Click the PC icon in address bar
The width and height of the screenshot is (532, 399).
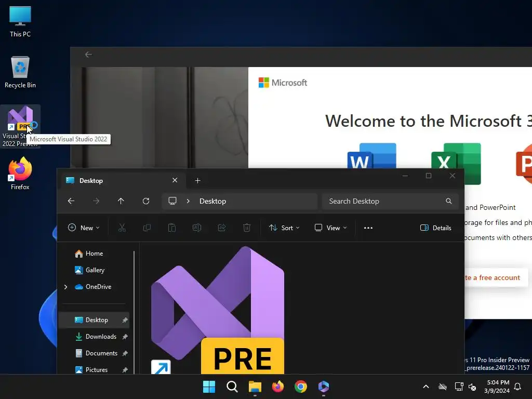[172, 201]
